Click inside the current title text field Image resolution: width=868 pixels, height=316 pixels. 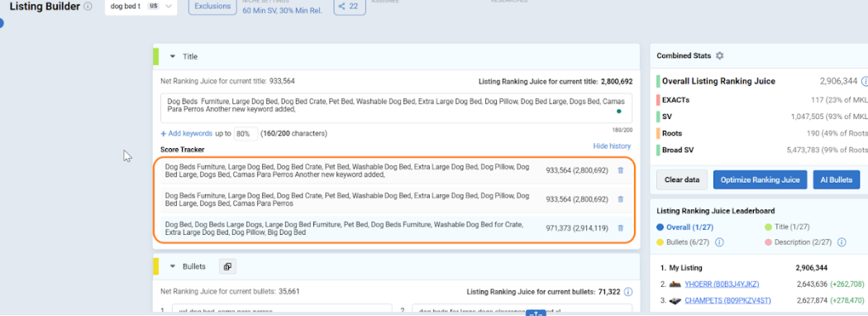click(x=396, y=108)
